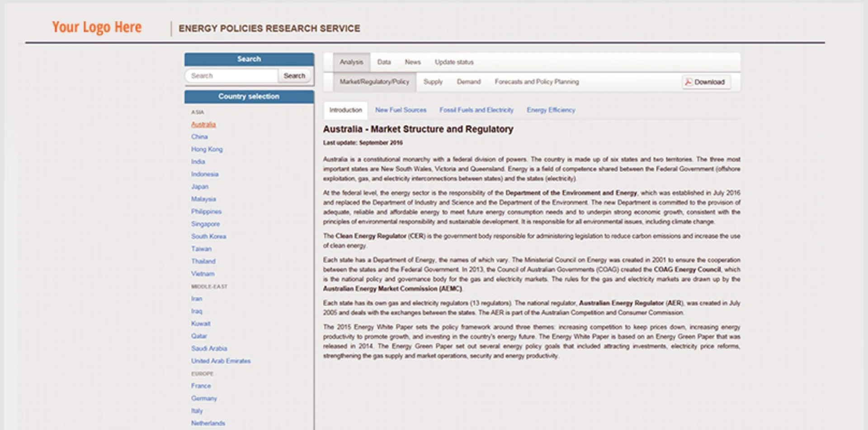Select Saudi Arabia in country list
868x430 pixels.
click(x=209, y=348)
